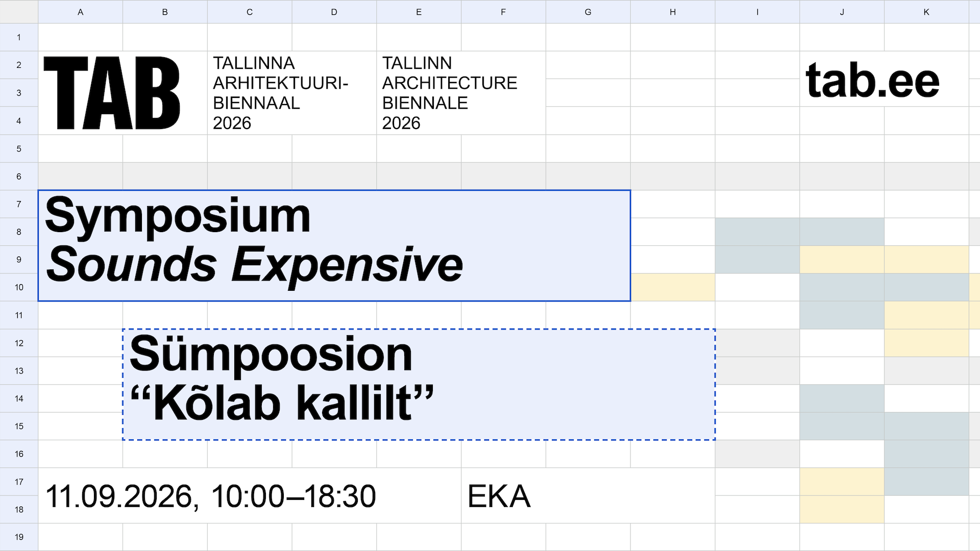Click the yellow cell in column J row 17

point(842,482)
